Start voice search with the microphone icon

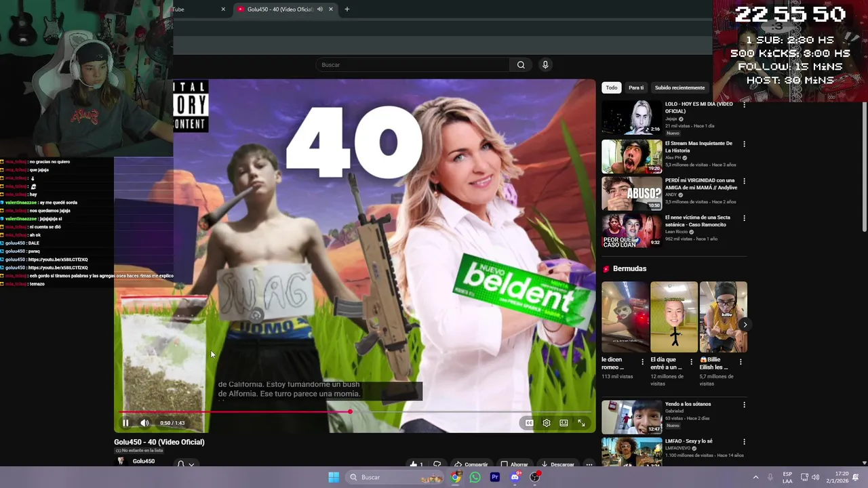pos(545,65)
